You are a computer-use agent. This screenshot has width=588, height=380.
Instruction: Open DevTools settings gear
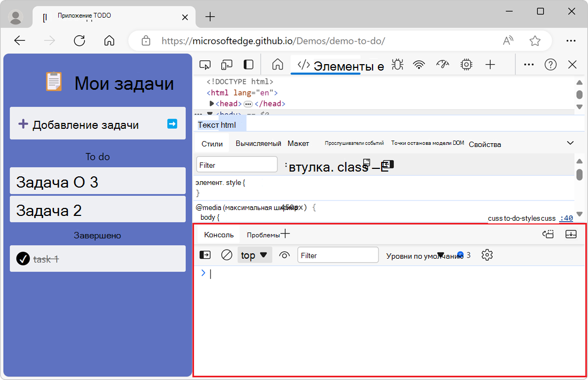[487, 255]
